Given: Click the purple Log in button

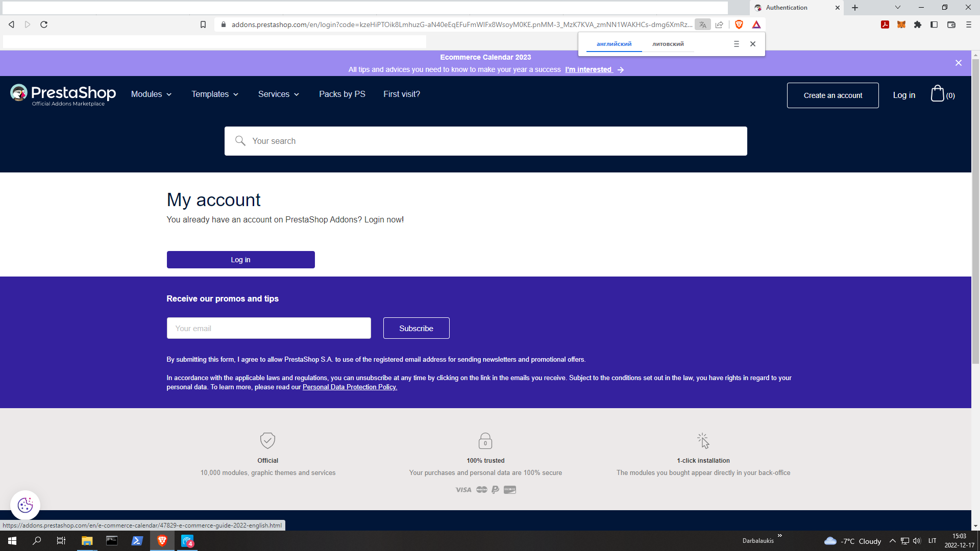Looking at the screenshot, I should (240, 260).
